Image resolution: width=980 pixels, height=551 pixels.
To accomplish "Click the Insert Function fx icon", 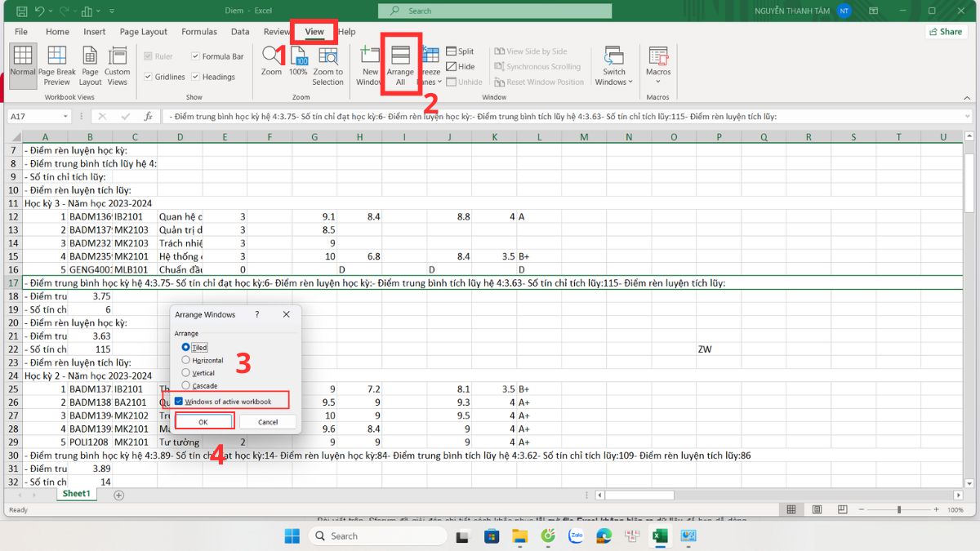I will pyautogui.click(x=148, y=116).
